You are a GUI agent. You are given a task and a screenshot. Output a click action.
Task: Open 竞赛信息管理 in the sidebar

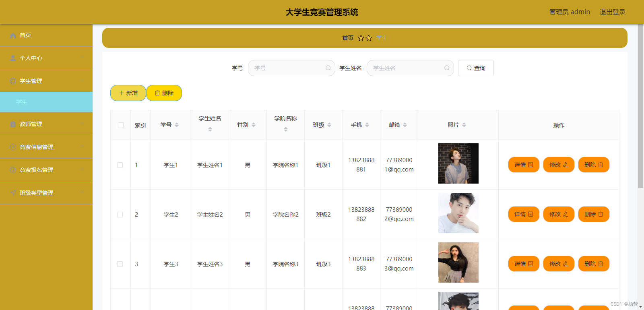click(x=46, y=147)
